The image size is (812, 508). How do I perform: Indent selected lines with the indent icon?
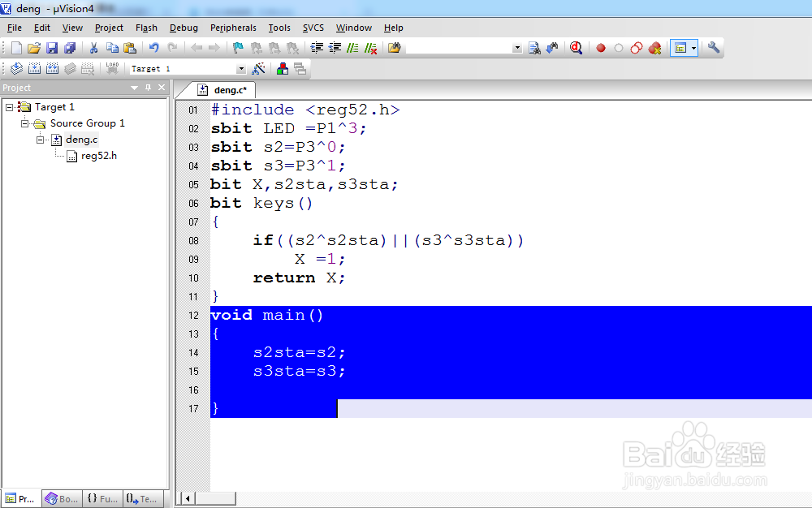[317, 48]
